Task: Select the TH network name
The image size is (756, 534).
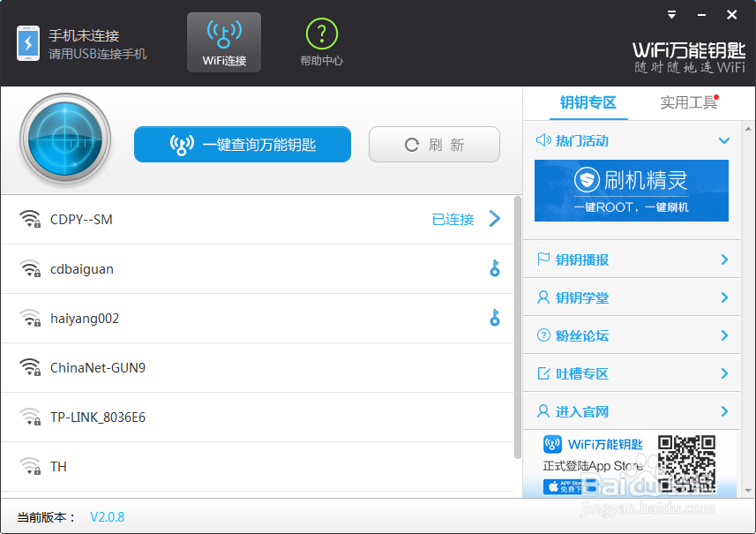Action: 58,467
